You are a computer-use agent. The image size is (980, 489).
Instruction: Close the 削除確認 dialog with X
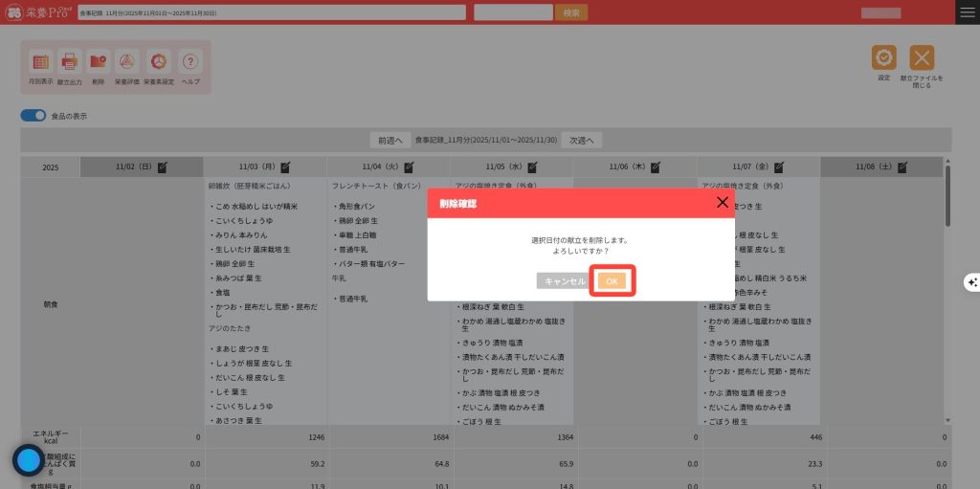[723, 203]
